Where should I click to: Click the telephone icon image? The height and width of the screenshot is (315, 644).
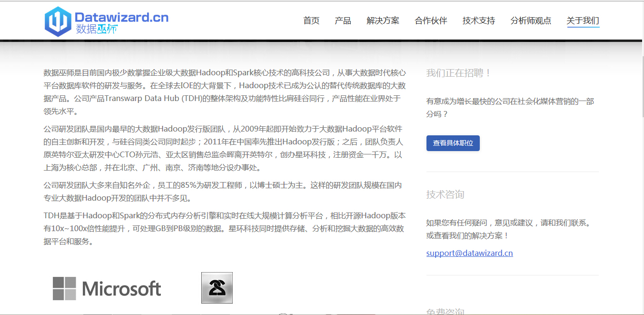(x=217, y=288)
